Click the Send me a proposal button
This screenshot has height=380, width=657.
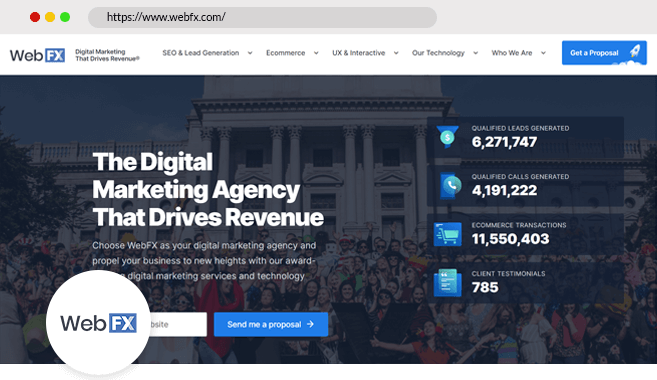(x=271, y=324)
